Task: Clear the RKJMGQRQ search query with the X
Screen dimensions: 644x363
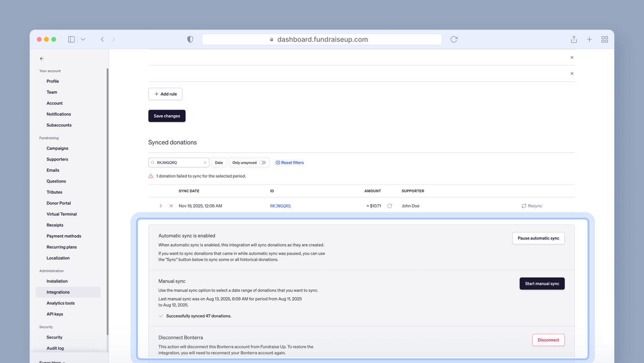Action: pos(205,163)
